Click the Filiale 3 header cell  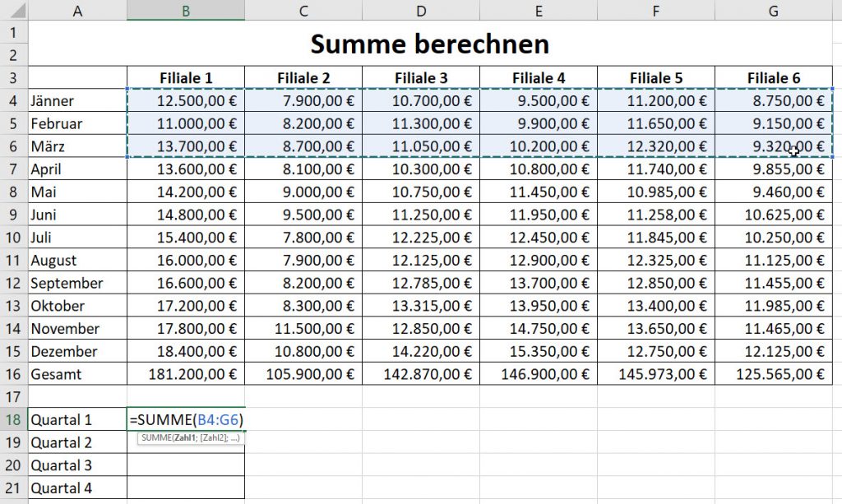point(421,78)
